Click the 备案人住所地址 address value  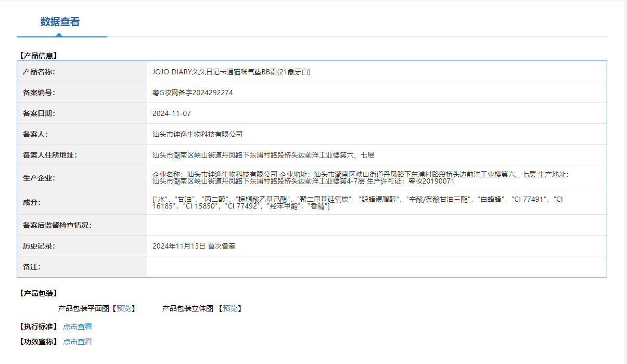point(264,155)
